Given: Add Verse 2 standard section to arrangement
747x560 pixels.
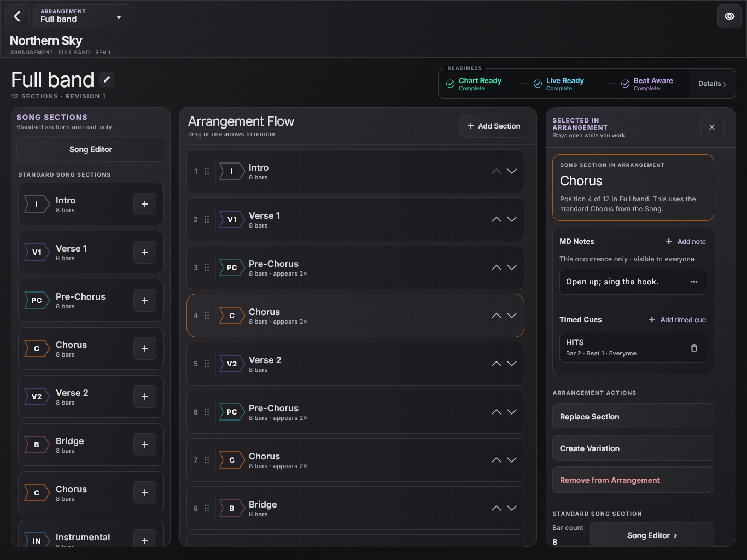Looking at the screenshot, I should click(145, 396).
